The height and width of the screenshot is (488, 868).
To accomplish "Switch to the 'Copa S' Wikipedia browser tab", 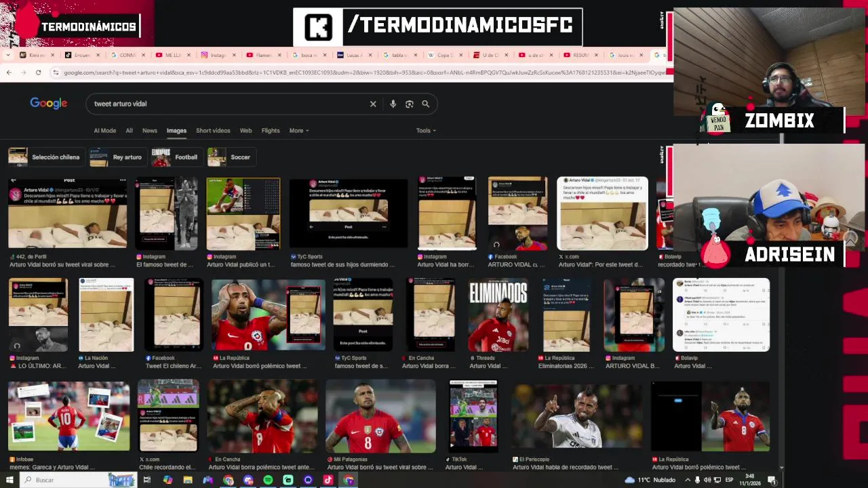I will click(446, 55).
